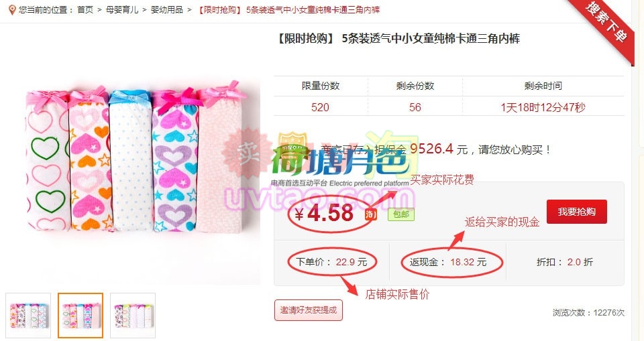Click the 返现金 18.32 元 value
Screen dimensions: 644x341
[447, 262]
